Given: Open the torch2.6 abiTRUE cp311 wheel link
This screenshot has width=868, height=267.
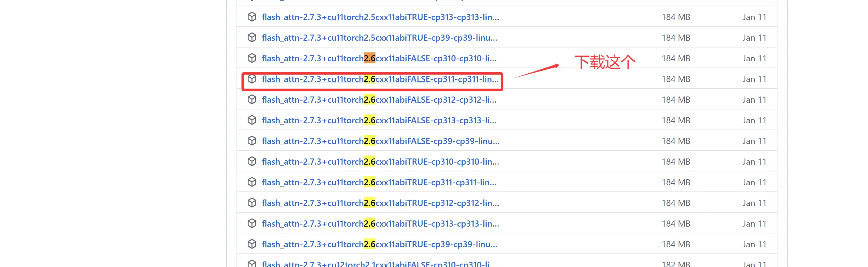Looking at the screenshot, I should click(x=379, y=183).
